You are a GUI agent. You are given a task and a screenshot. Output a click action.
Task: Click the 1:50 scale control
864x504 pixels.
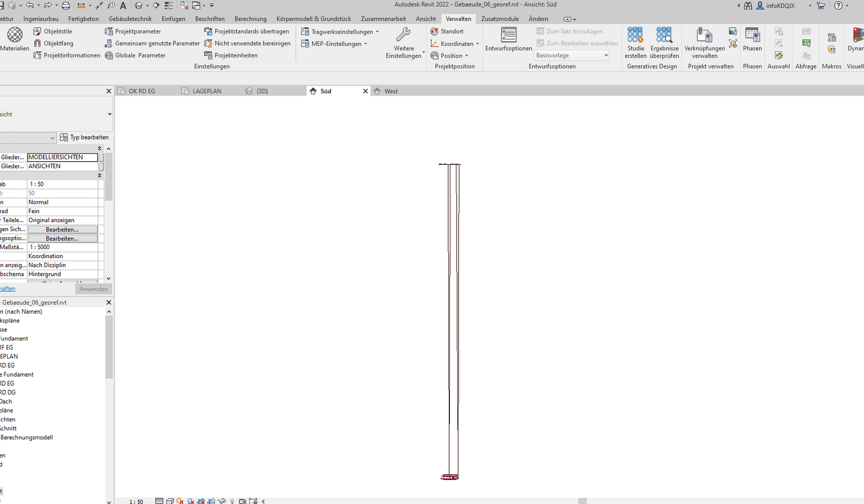pyautogui.click(x=135, y=501)
